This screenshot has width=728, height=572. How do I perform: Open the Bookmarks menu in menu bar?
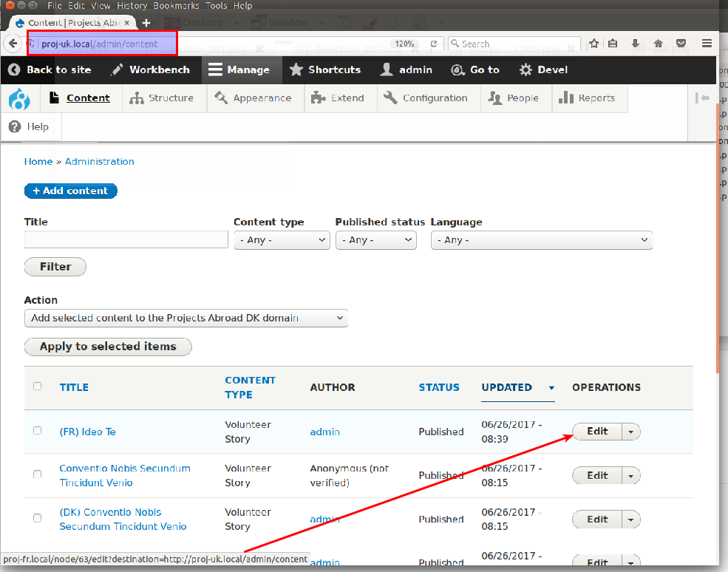(x=176, y=6)
